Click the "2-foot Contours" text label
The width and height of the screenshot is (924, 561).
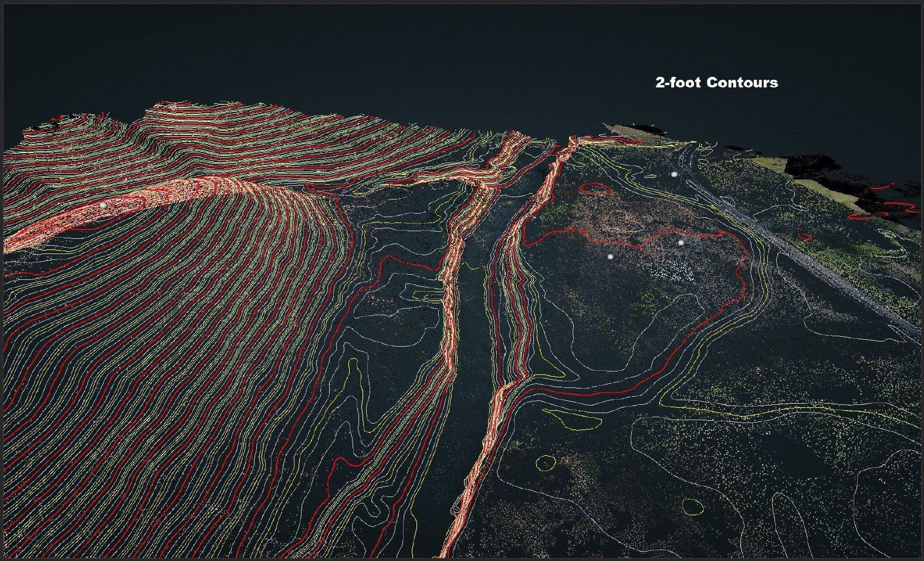coord(716,83)
